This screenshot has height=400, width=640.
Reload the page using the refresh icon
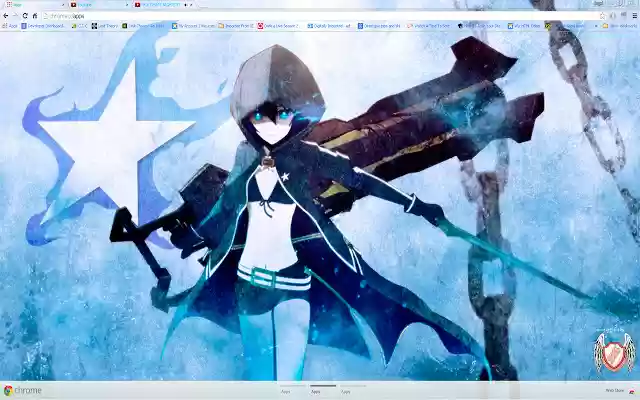[x=25, y=16]
